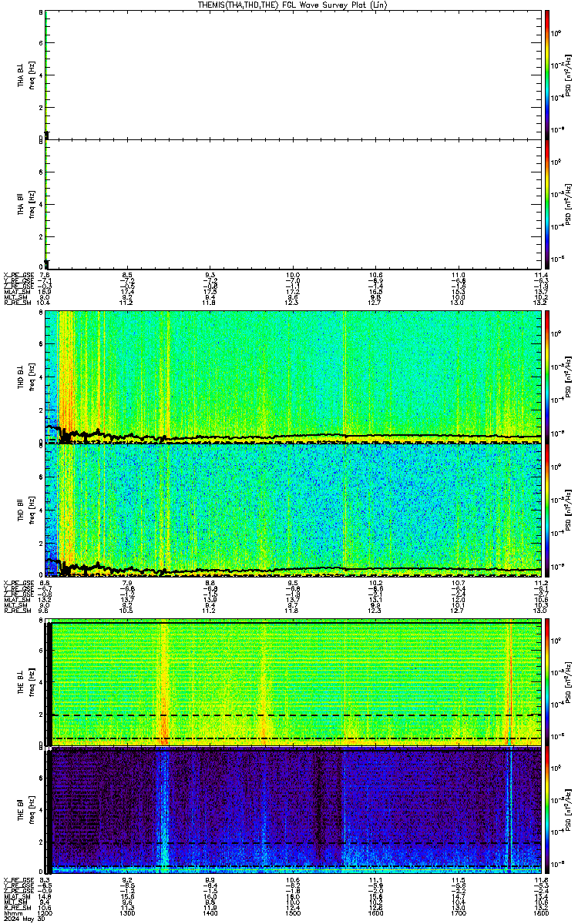
Task: Click the THD Bll freq [Hz] axis label
Action: 31,510
